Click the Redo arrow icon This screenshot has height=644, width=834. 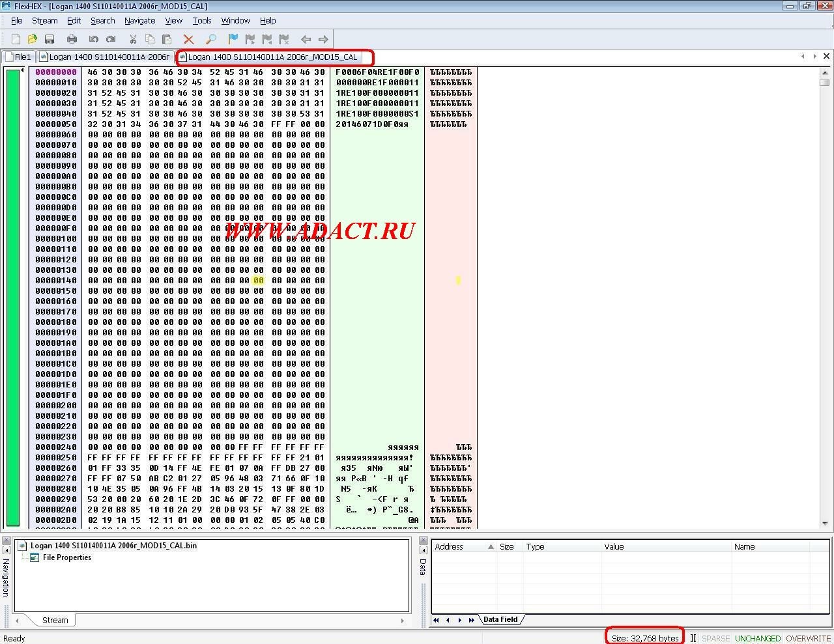click(x=111, y=39)
